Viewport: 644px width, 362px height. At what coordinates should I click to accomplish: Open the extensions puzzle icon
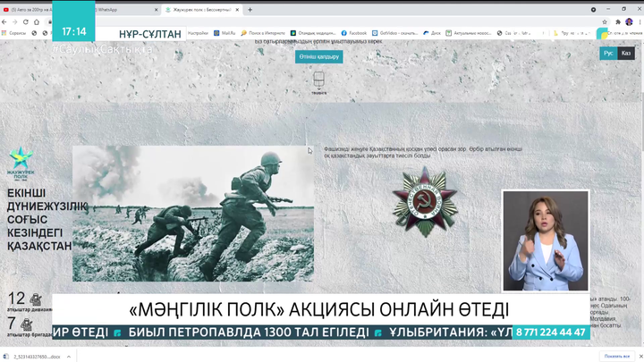coord(618,22)
